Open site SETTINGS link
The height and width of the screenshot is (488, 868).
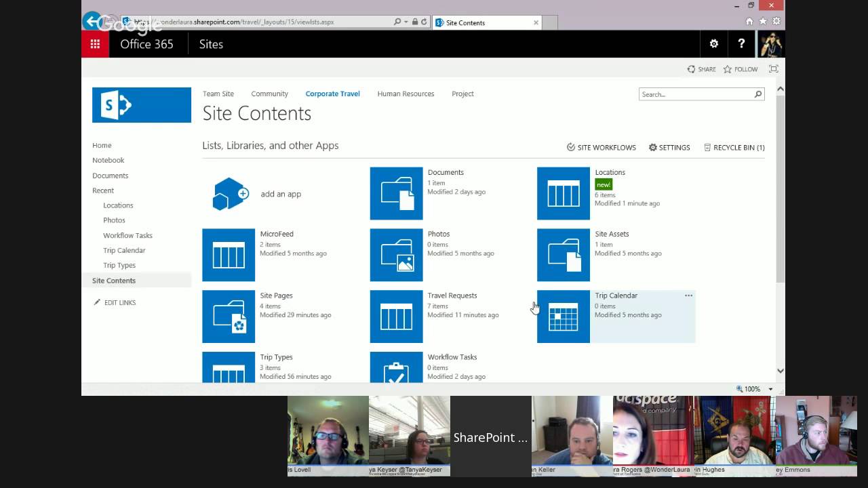669,147
